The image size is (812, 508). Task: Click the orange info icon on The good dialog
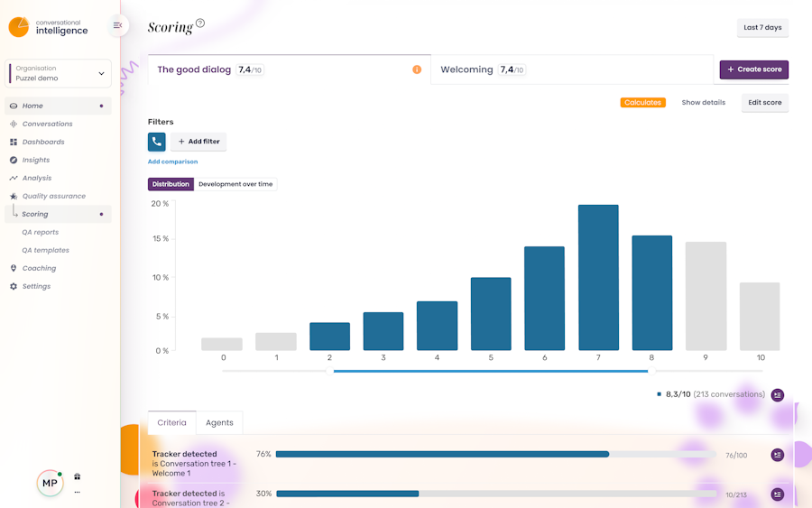[x=417, y=69]
